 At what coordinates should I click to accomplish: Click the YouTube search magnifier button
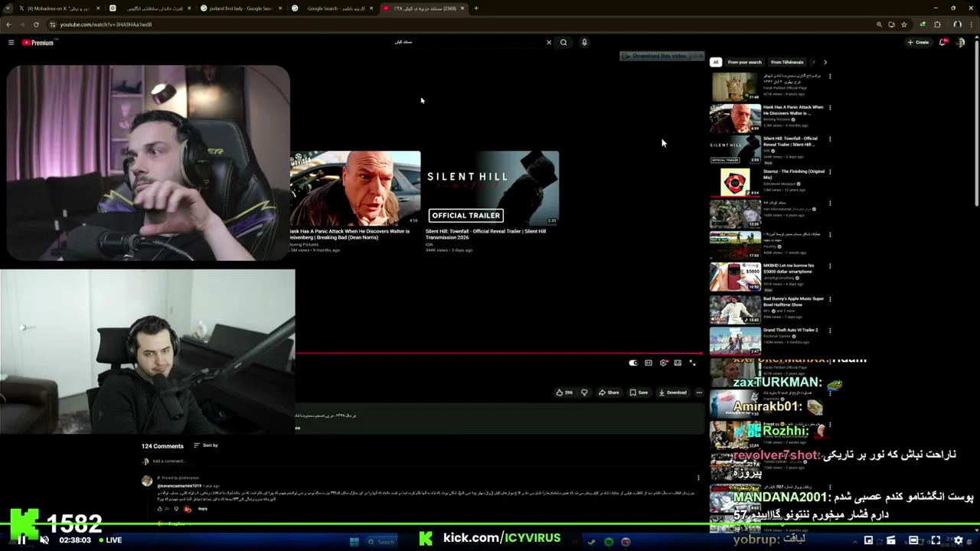(563, 42)
